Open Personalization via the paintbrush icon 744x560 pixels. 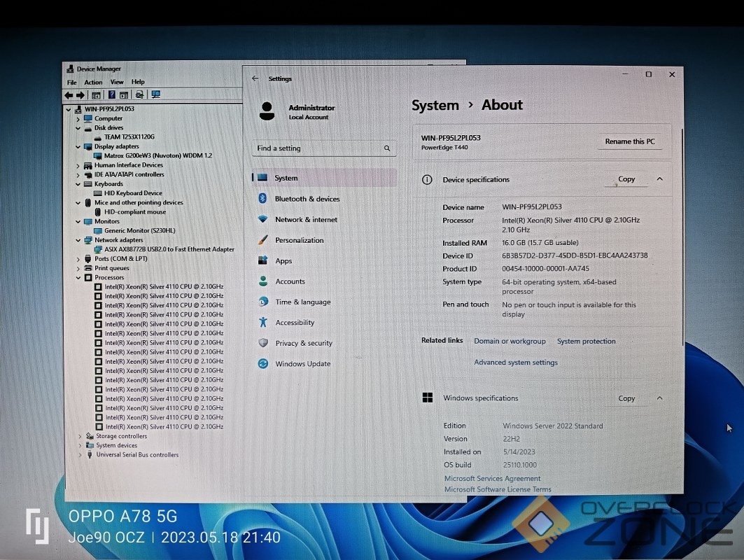(263, 239)
